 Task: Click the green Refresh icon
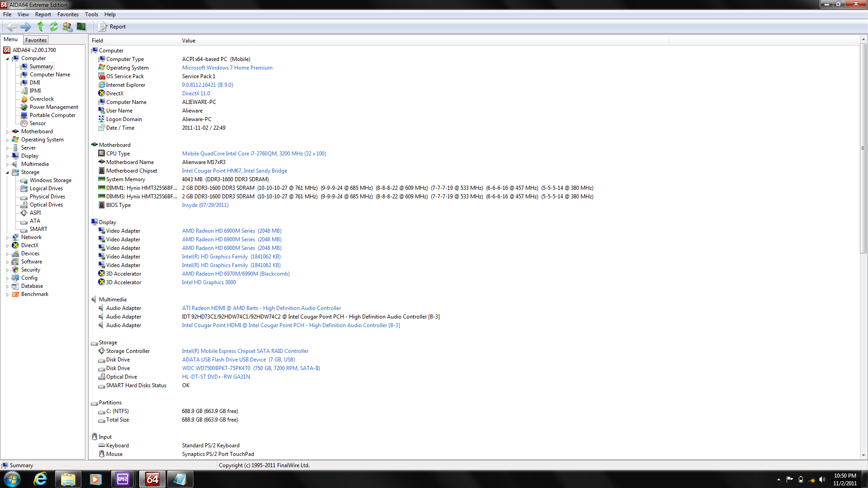click(54, 27)
